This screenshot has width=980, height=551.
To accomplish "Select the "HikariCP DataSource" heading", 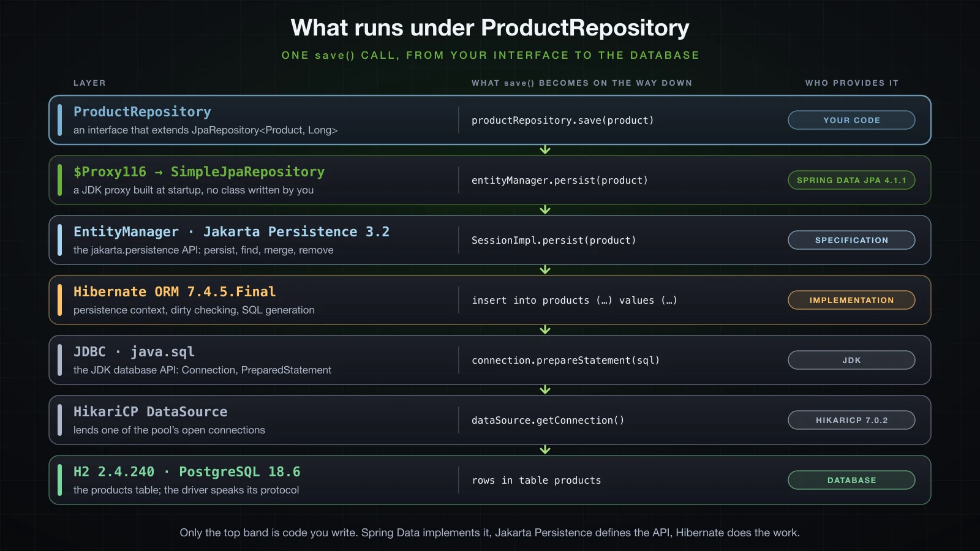I will 151,411.
